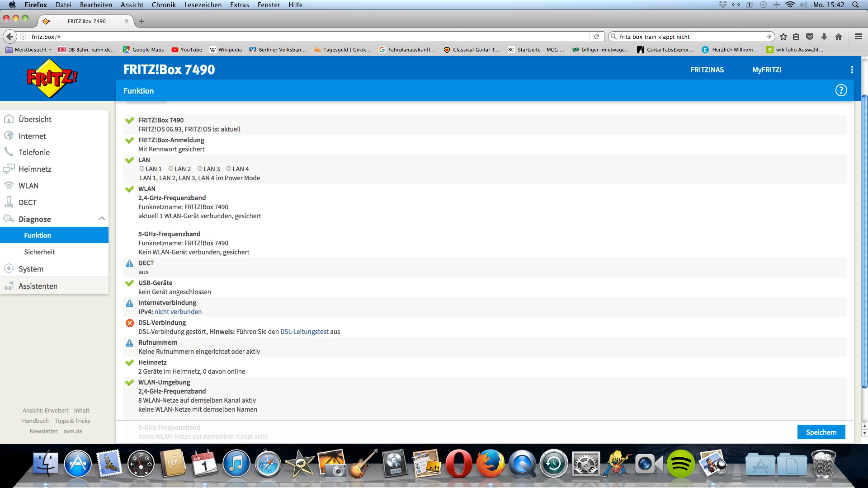The width and height of the screenshot is (868, 488).
Task: Reload the page with refresh icon
Action: [x=596, y=37]
